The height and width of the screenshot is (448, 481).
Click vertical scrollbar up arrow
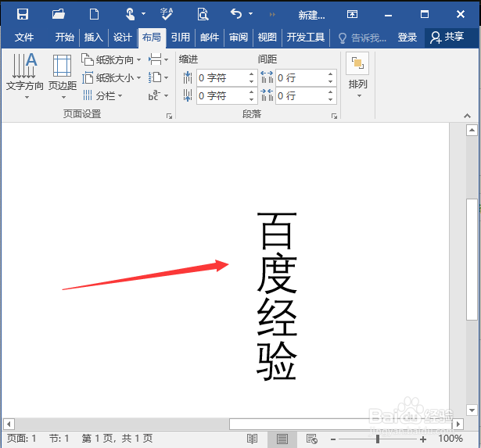pos(472,130)
